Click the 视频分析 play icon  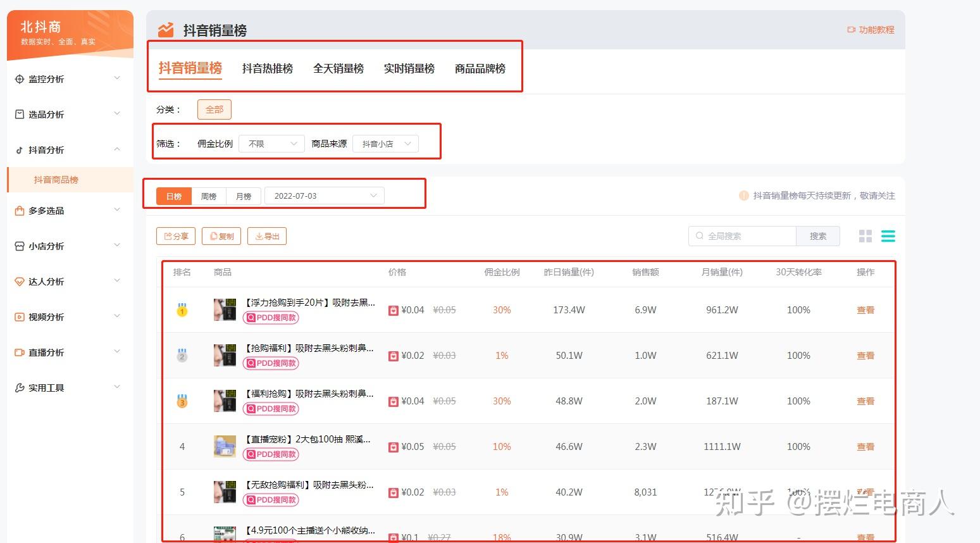(20, 317)
